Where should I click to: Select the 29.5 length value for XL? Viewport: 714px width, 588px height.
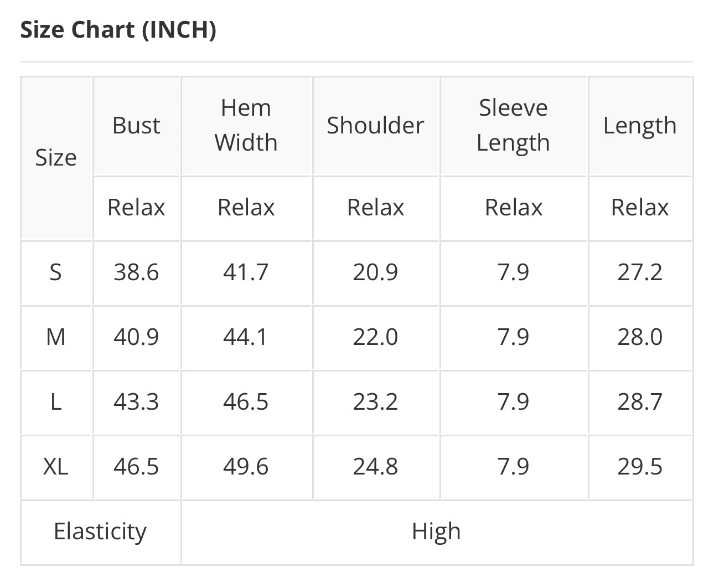tap(640, 467)
